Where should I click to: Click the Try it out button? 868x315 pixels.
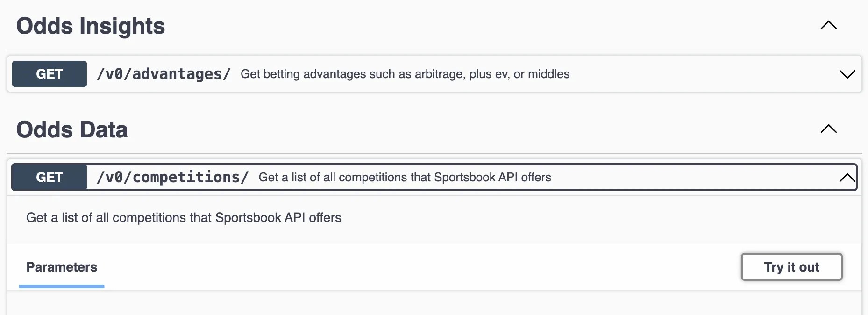791,267
